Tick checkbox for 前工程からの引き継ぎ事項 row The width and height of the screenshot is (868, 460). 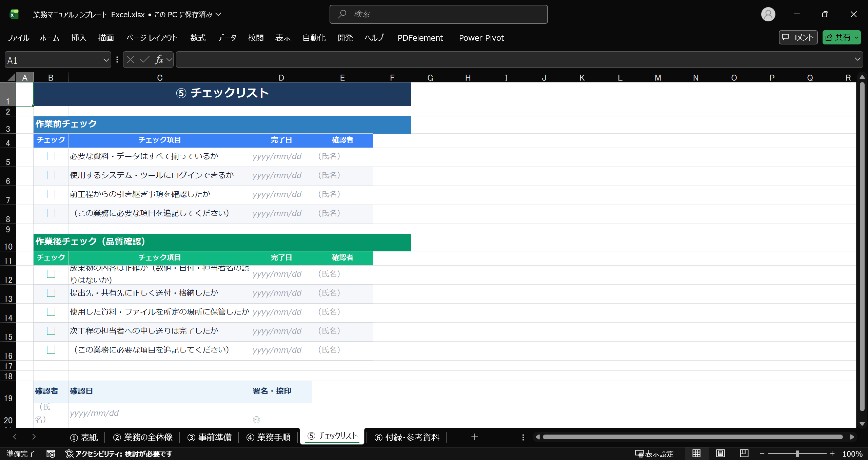[x=51, y=194]
